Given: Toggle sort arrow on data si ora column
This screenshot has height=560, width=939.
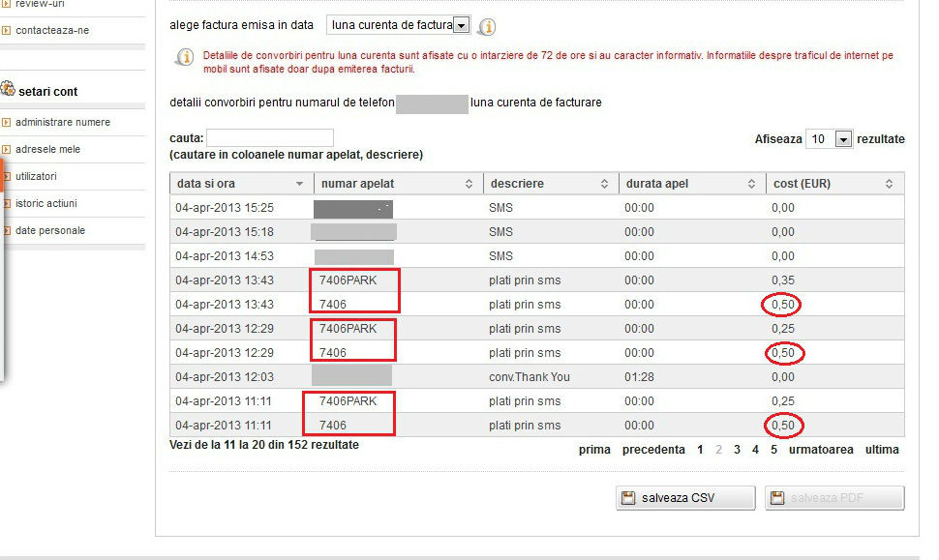Looking at the screenshot, I should 299,184.
